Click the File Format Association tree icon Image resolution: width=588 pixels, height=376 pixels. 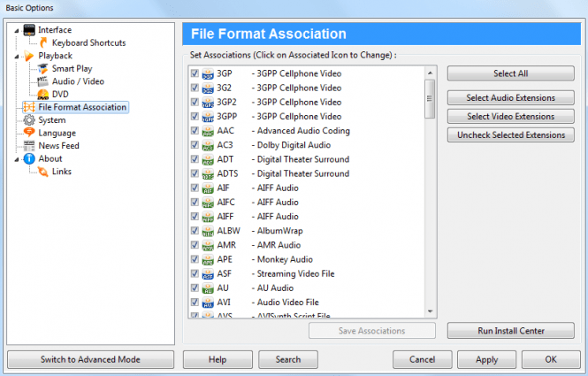point(29,107)
